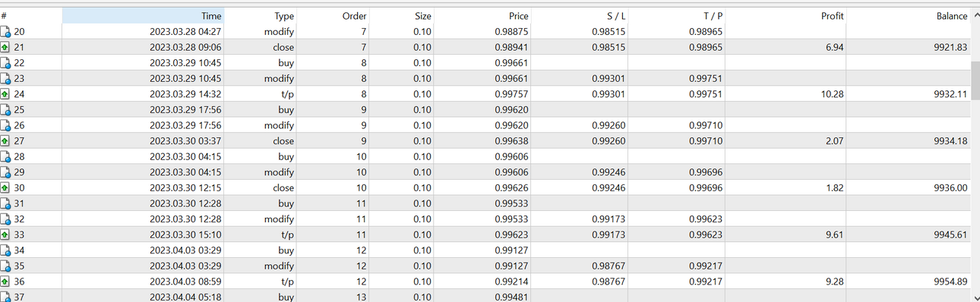Click the document icon in row 34
Viewport: 980px width, 302px height.
coord(5,250)
